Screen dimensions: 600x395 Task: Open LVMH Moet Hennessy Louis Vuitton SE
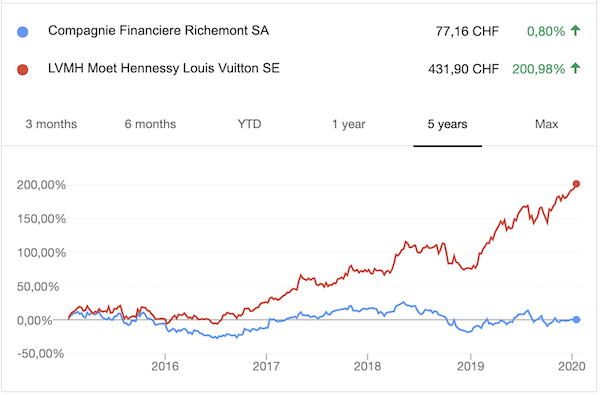click(x=164, y=68)
